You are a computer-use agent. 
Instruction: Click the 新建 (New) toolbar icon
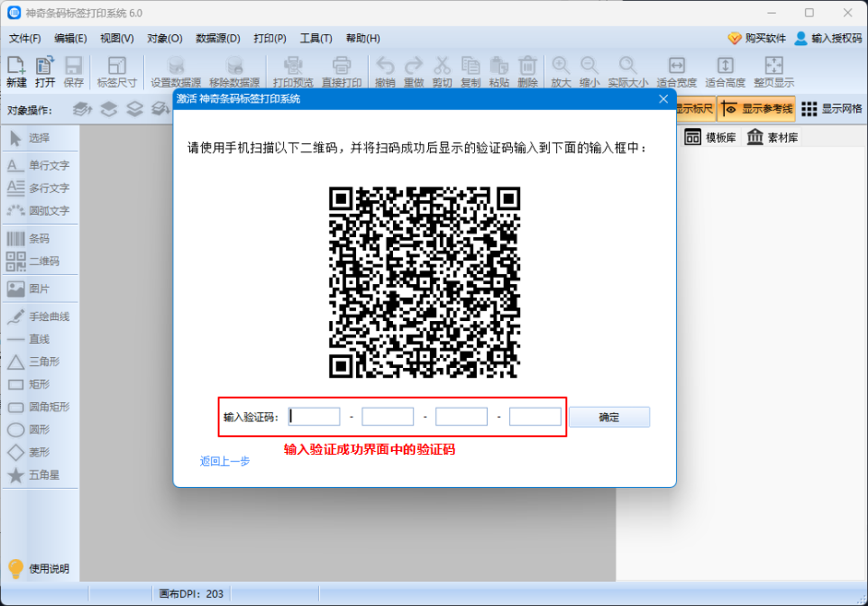[x=16, y=72]
